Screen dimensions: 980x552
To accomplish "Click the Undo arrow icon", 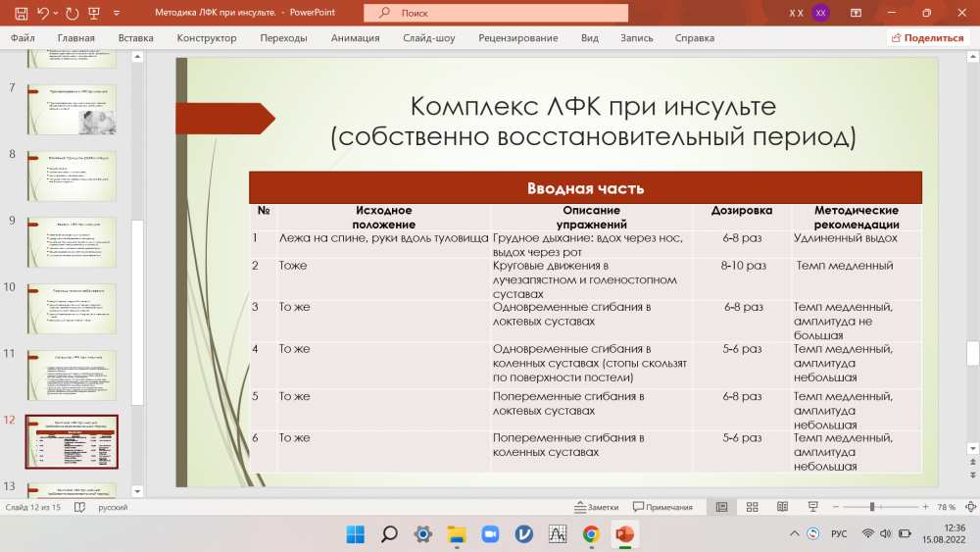I will (43, 13).
